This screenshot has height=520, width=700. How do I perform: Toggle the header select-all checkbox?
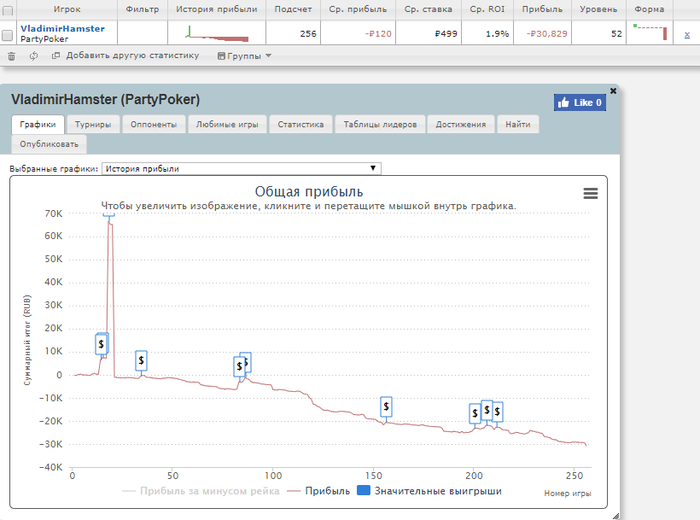(x=7, y=10)
